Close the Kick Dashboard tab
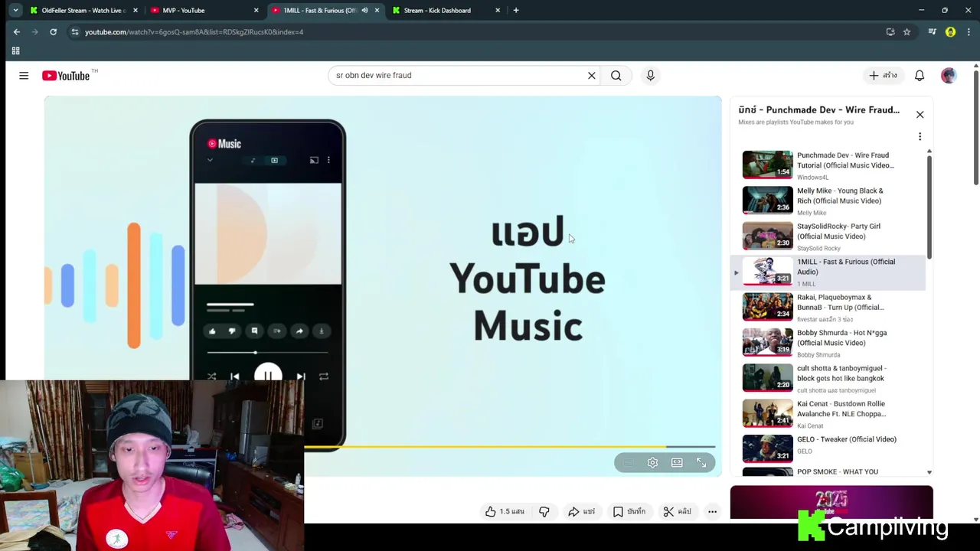The image size is (980, 551). pos(498,11)
